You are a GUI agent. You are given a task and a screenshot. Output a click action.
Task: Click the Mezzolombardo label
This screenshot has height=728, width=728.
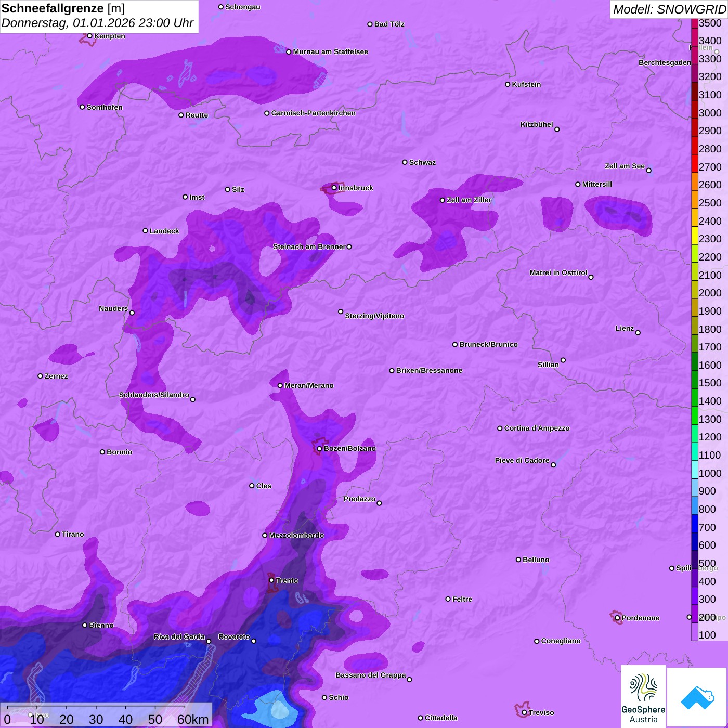coord(296,535)
